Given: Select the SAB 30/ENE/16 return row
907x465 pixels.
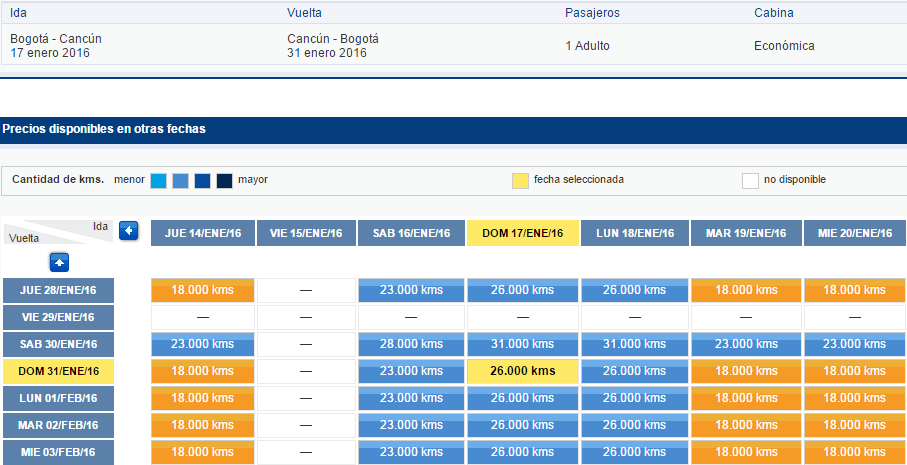Looking at the screenshot, I should point(58,344).
